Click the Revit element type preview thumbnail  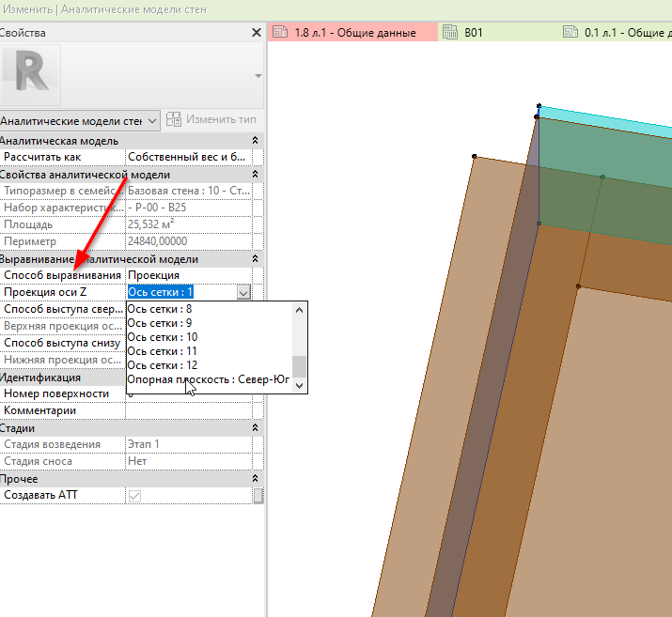point(31,74)
